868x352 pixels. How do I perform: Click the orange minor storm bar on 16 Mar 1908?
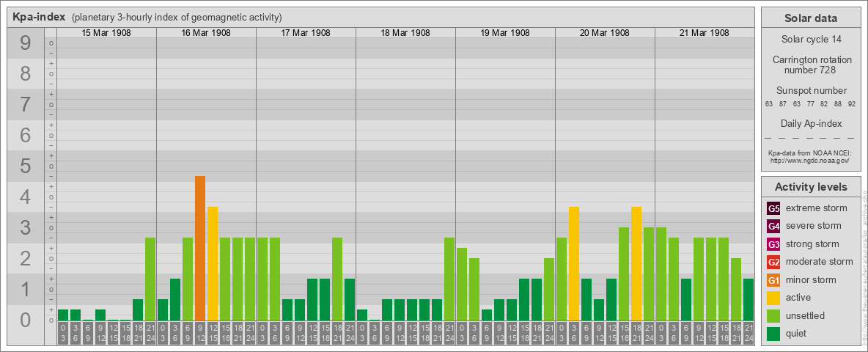coord(200,248)
